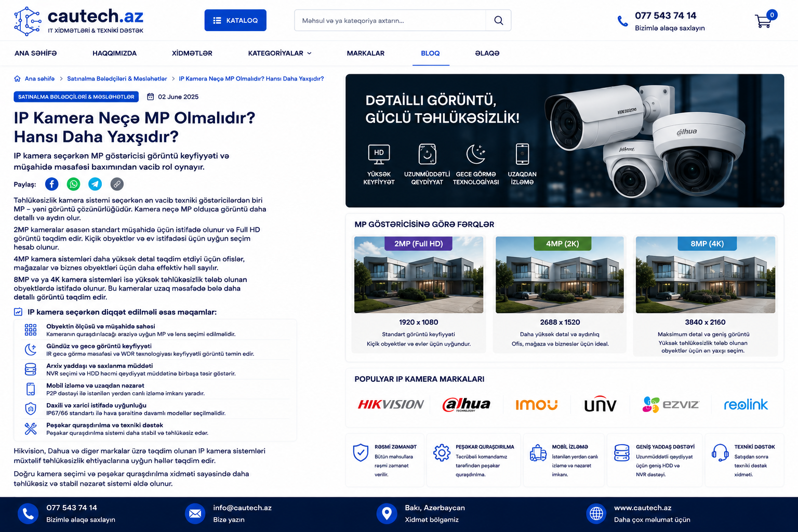Click the night vision moon icon in banner
Screen dimensions: 798x532
(x=475, y=154)
